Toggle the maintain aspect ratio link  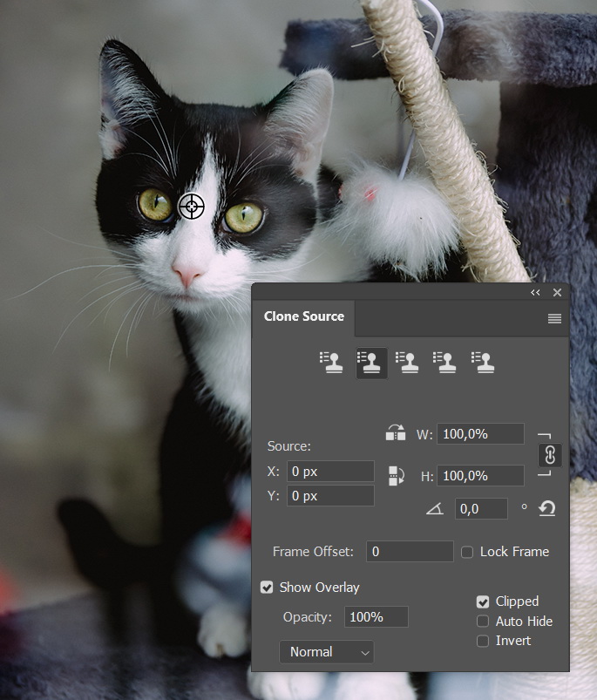[550, 455]
